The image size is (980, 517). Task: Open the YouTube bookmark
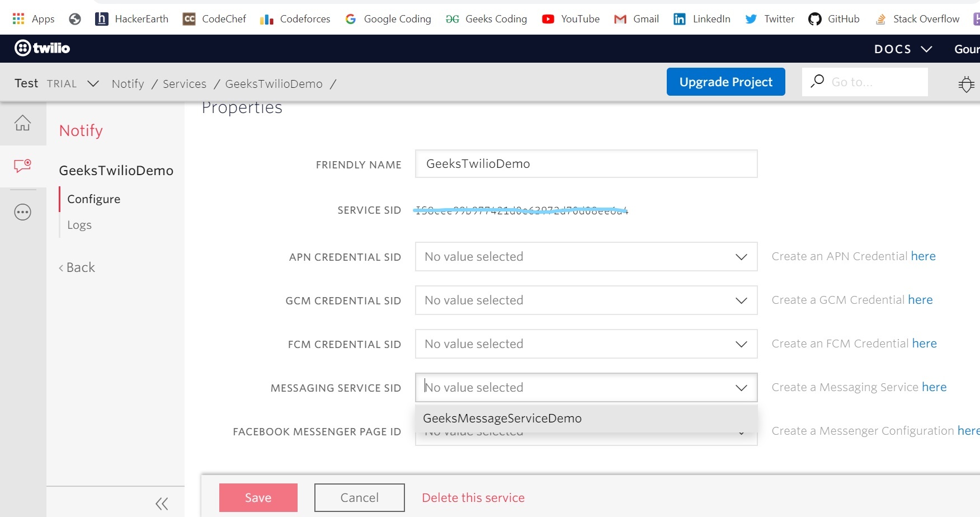(x=571, y=19)
